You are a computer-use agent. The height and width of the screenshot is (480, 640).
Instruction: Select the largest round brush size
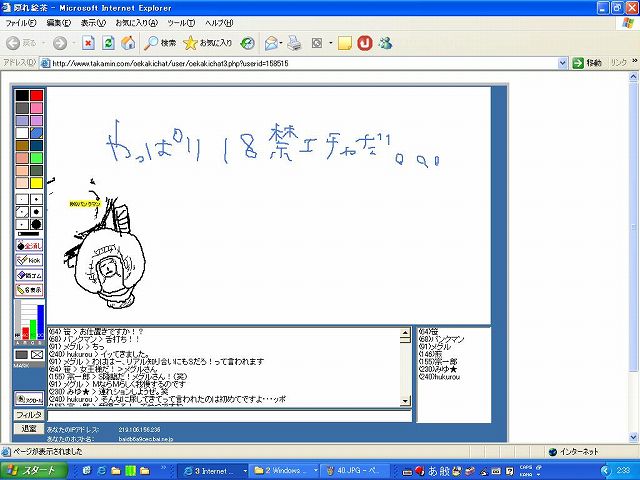(36, 224)
